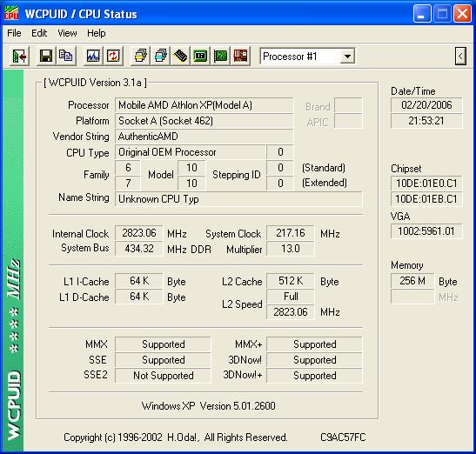Click the Platform field 'Socket A (Socket 462)'
Screen dimensions: 476x454
coord(204,121)
